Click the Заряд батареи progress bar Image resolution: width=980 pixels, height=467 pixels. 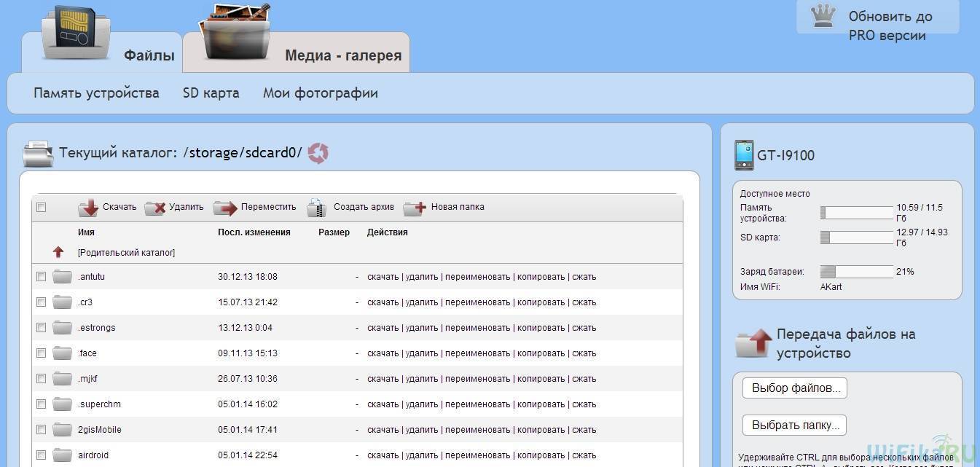coord(856,272)
